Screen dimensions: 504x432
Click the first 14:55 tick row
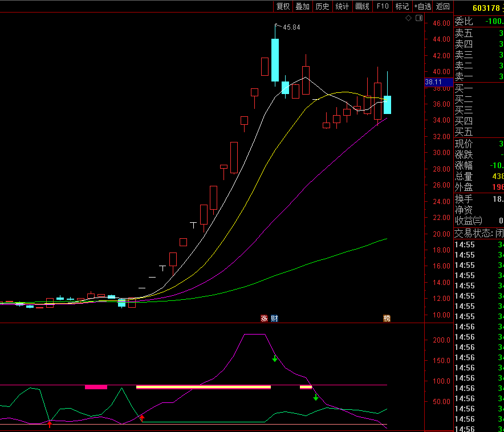coord(478,244)
